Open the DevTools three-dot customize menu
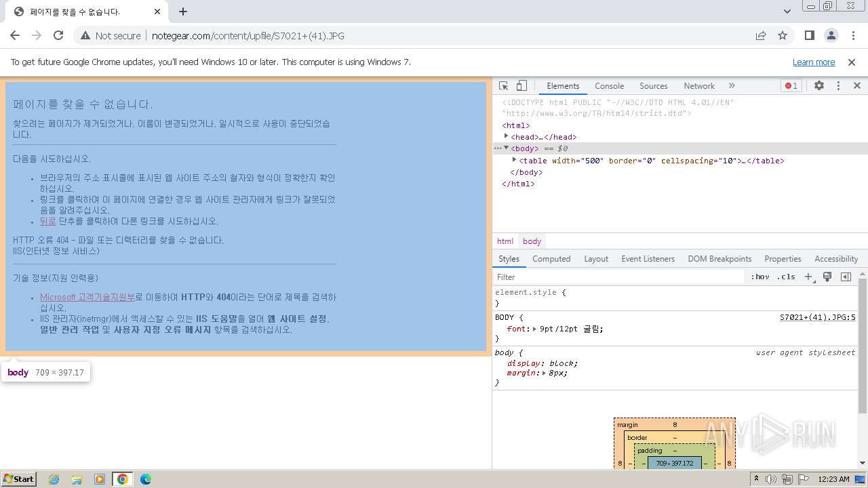 838,85
